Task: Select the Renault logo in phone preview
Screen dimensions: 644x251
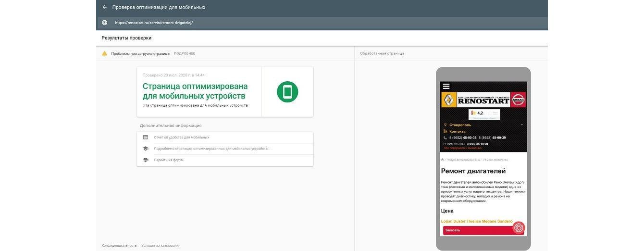Action: click(449, 100)
